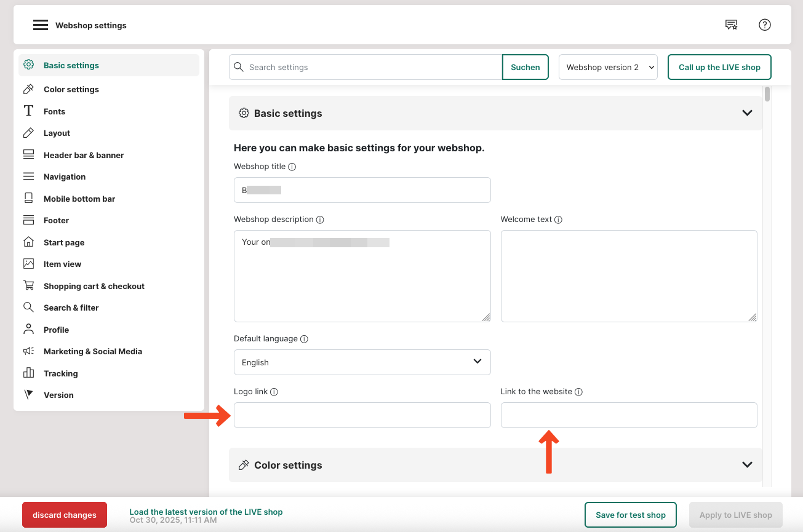Open the hamburger main menu
This screenshot has height=532, width=803.
(x=41, y=25)
